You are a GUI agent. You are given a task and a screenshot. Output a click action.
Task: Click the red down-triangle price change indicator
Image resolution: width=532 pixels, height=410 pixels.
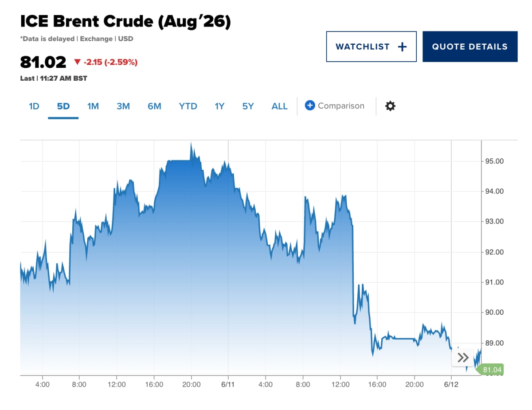coord(77,62)
